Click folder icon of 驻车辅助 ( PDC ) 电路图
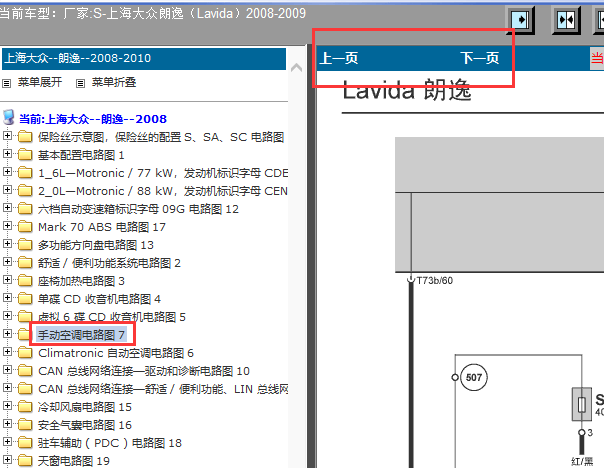Screen dimensions: 604x468 25,442
